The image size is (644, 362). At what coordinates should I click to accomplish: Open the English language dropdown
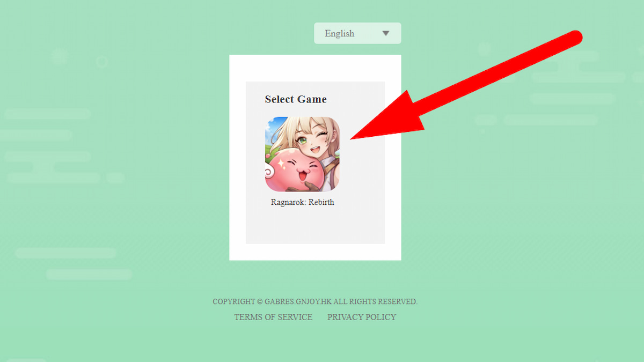pyautogui.click(x=357, y=33)
